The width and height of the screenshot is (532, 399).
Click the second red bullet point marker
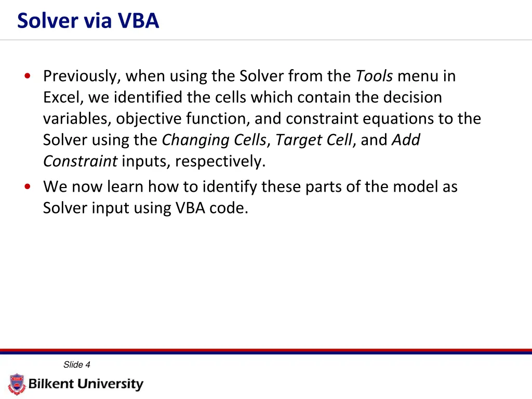(27, 187)
